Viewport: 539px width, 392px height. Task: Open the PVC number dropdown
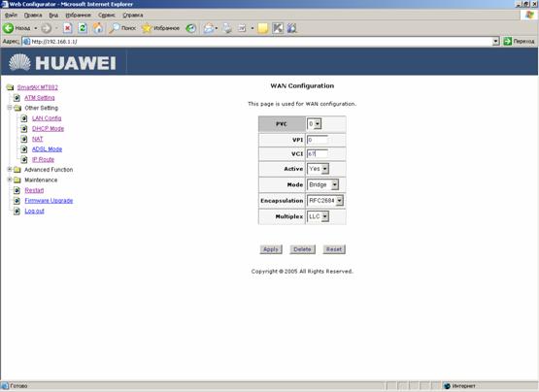point(315,123)
